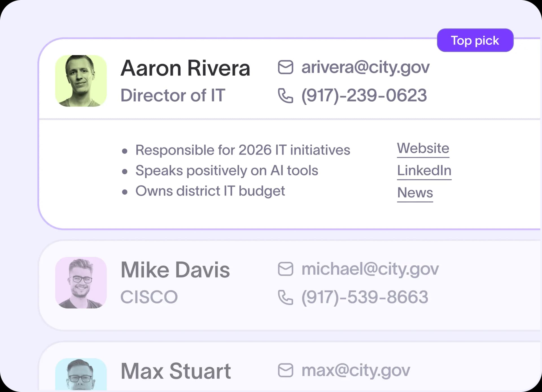Select phone number (917)-239-0623
Viewport: 542px width, 392px height.
[364, 96]
